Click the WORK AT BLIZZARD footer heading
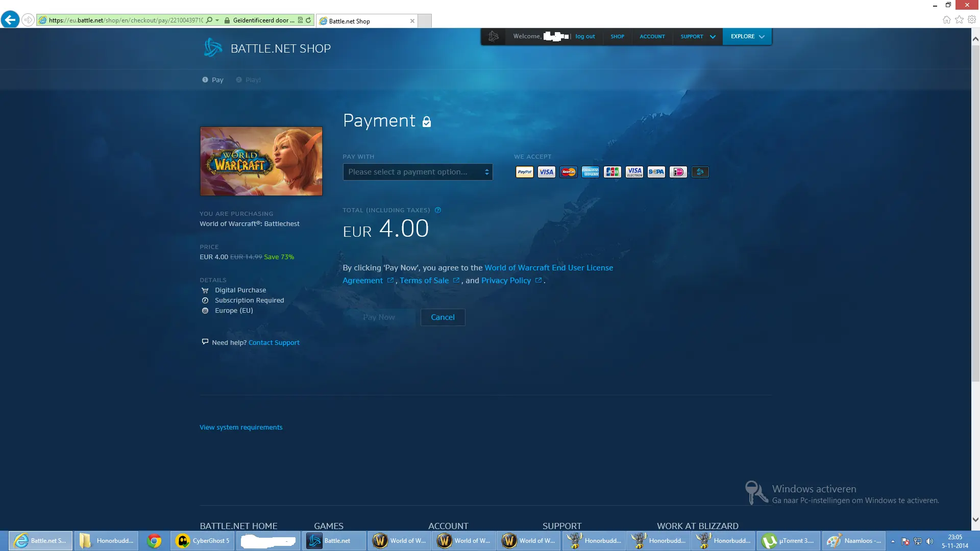 click(x=698, y=526)
